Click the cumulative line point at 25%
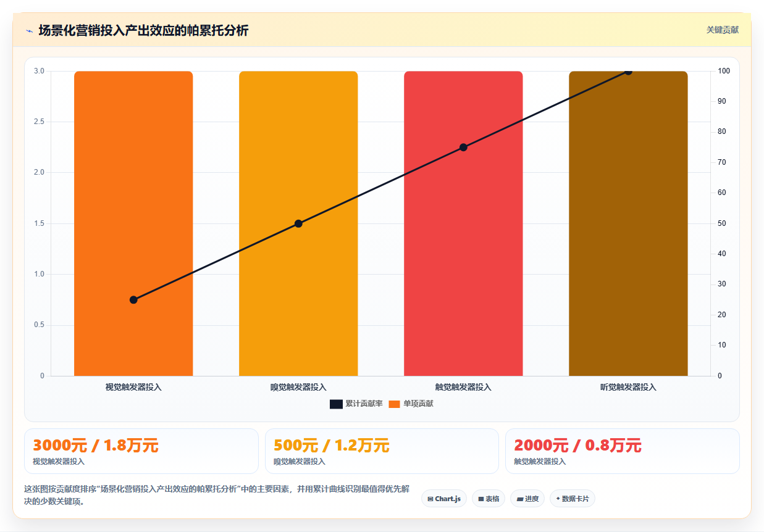This screenshot has height=532, width=764. point(133,299)
